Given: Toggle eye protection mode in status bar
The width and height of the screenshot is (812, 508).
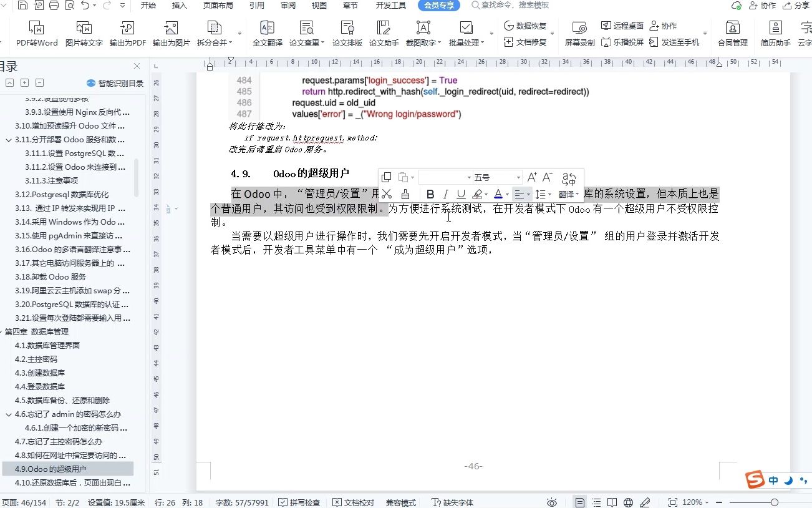Looking at the screenshot, I should [x=551, y=502].
